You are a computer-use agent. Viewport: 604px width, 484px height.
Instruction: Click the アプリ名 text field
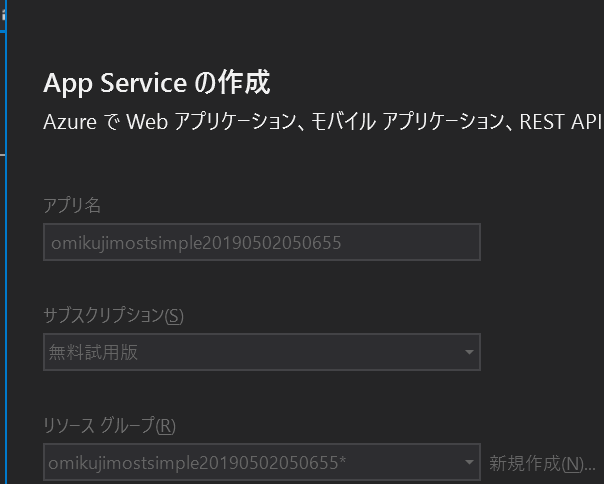[262, 242]
